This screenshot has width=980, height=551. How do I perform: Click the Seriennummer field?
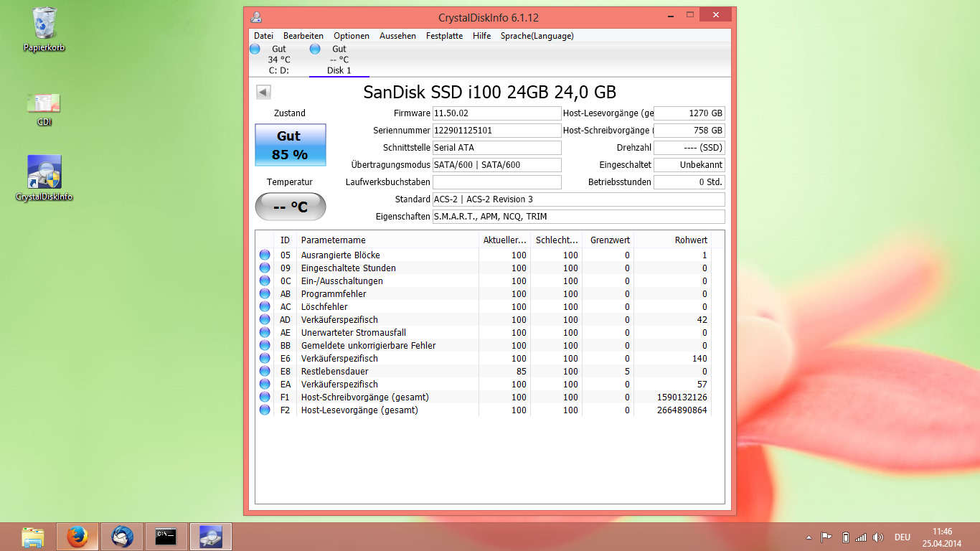[496, 131]
